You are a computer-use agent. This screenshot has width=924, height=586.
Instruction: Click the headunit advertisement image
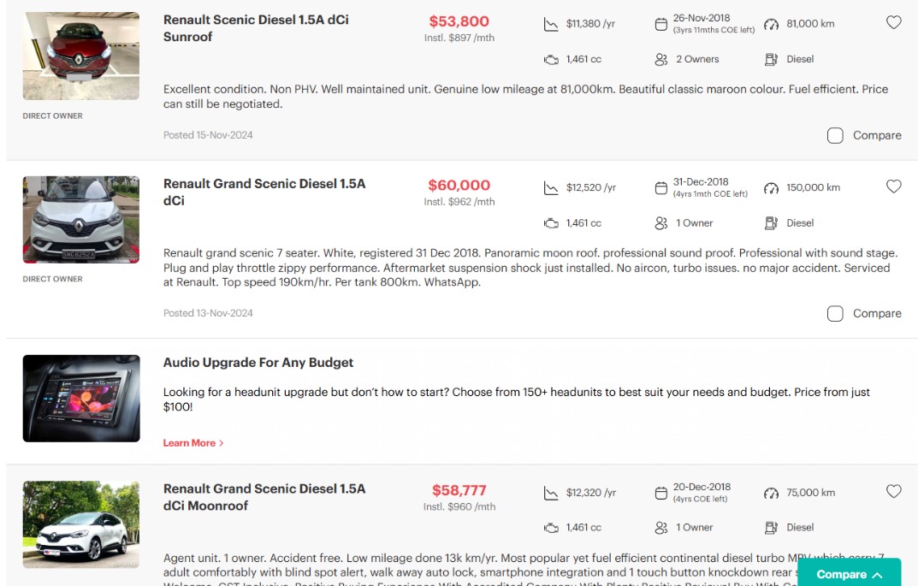click(x=80, y=398)
